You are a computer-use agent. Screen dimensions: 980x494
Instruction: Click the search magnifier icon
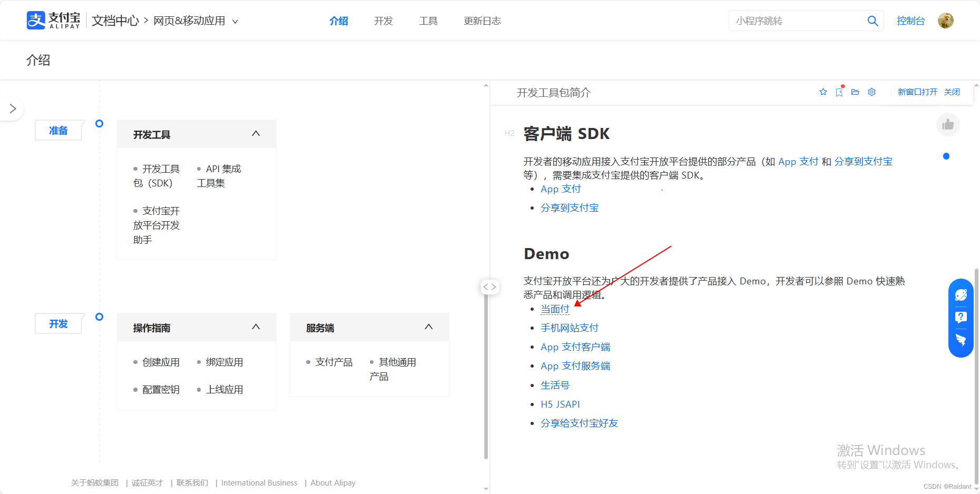point(873,21)
